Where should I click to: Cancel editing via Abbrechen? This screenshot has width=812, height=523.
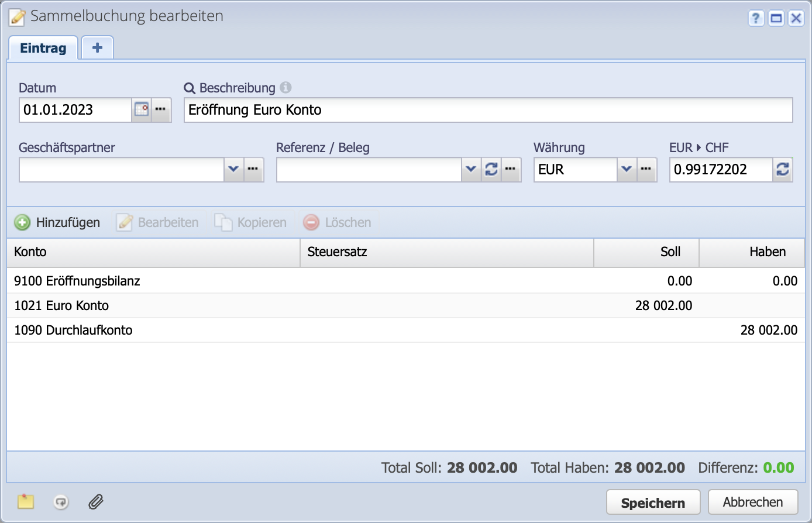pyautogui.click(x=753, y=502)
